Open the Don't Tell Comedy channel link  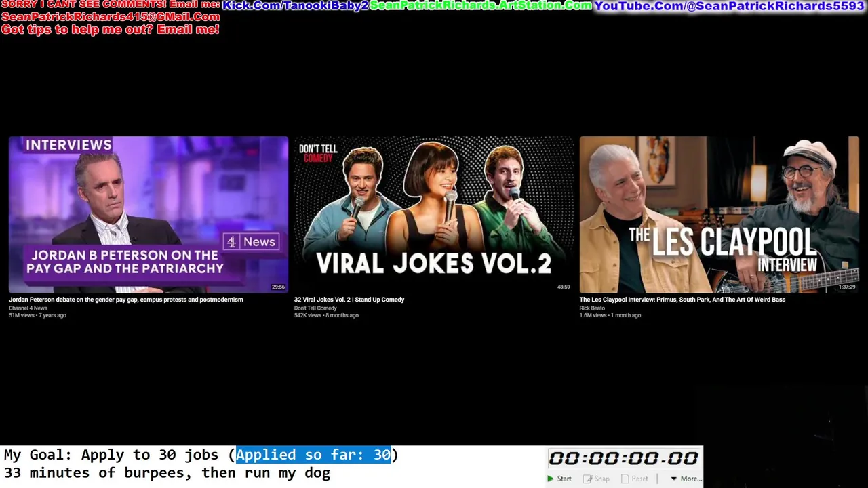(x=315, y=308)
